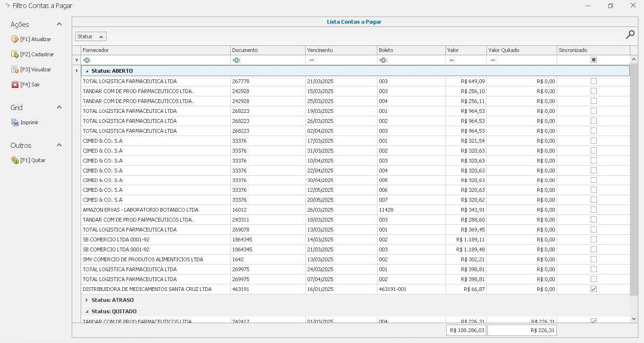Collapse the Ações panel chevron
644x343 pixels.
tap(59, 24)
